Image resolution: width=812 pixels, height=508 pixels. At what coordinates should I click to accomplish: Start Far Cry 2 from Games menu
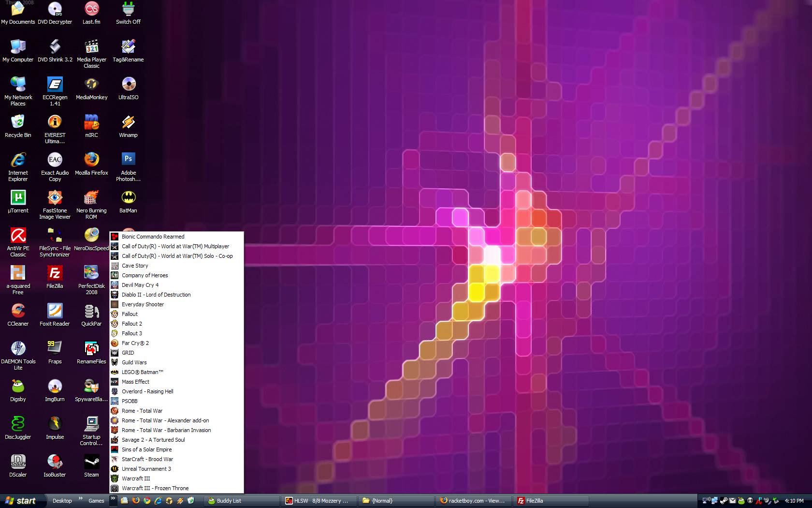[177, 343]
